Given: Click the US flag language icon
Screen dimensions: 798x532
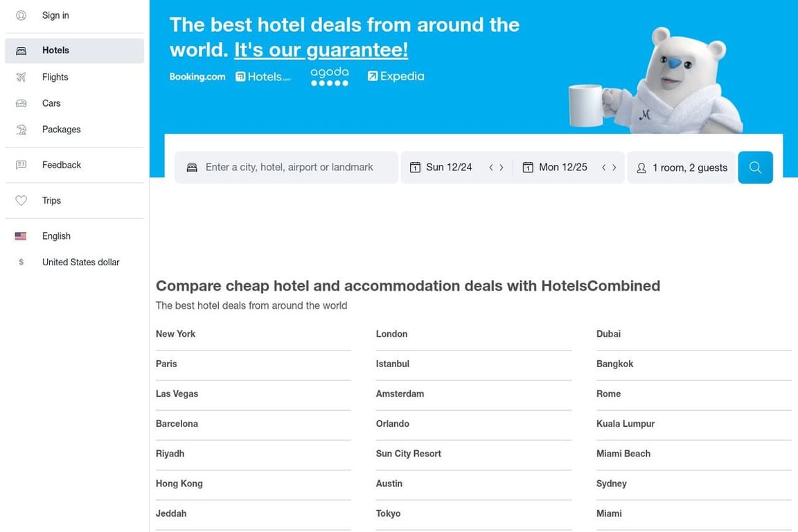Looking at the screenshot, I should [21, 236].
